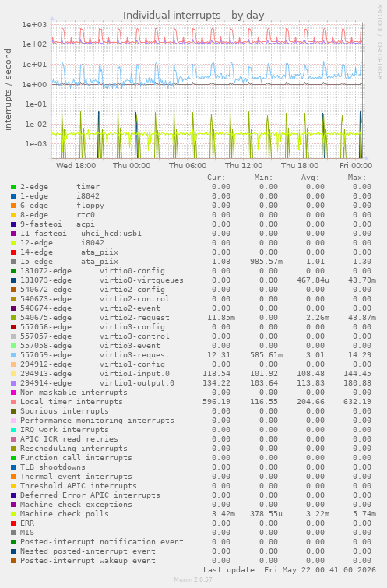This screenshot has height=588, width=387.
Task: Click the light blue virtio3-request legend swatch
Action: 13,355
